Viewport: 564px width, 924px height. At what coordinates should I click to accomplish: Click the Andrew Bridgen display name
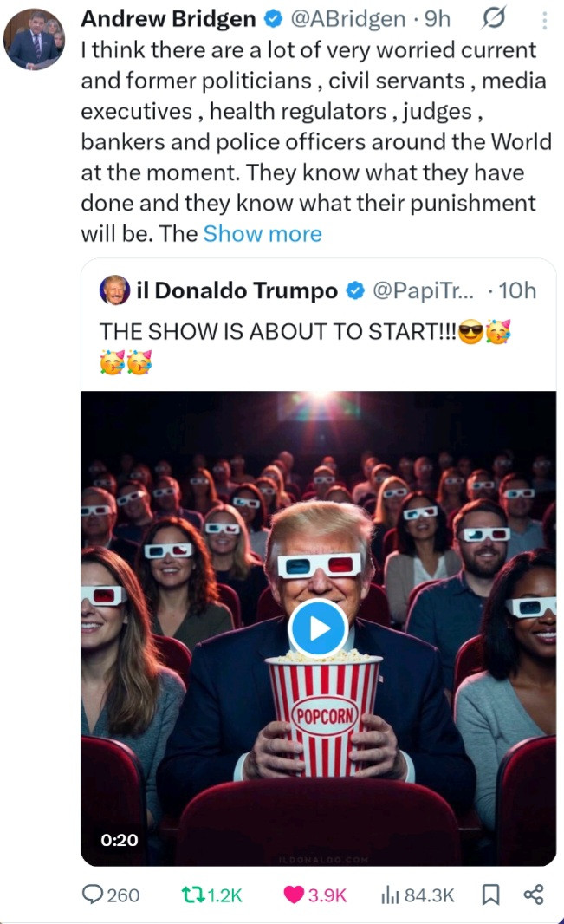point(168,19)
